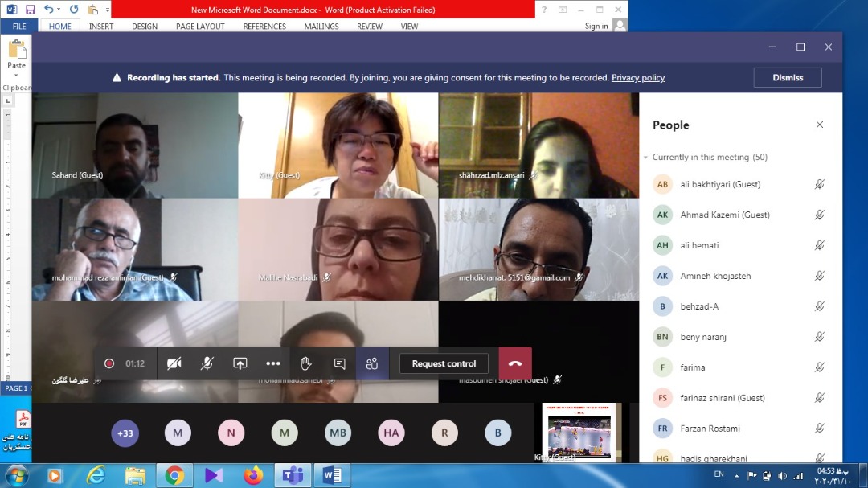Show the meeting chat conversation
Image resolution: width=868 pixels, height=488 pixels.
[339, 363]
